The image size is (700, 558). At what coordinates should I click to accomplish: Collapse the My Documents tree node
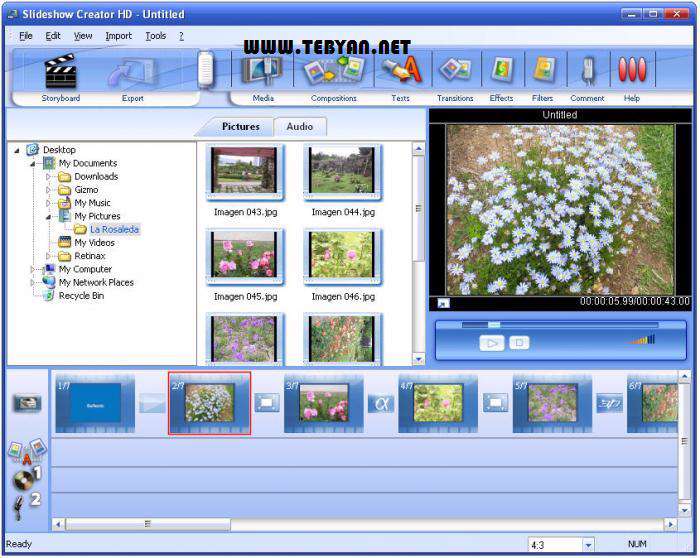pyautogui.click(x=33, y=164)
